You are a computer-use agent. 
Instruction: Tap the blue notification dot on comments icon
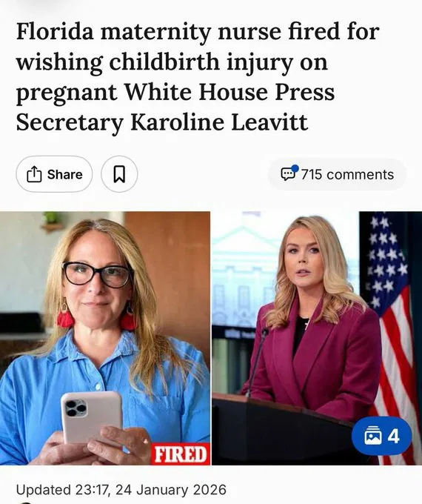(295, 168)
